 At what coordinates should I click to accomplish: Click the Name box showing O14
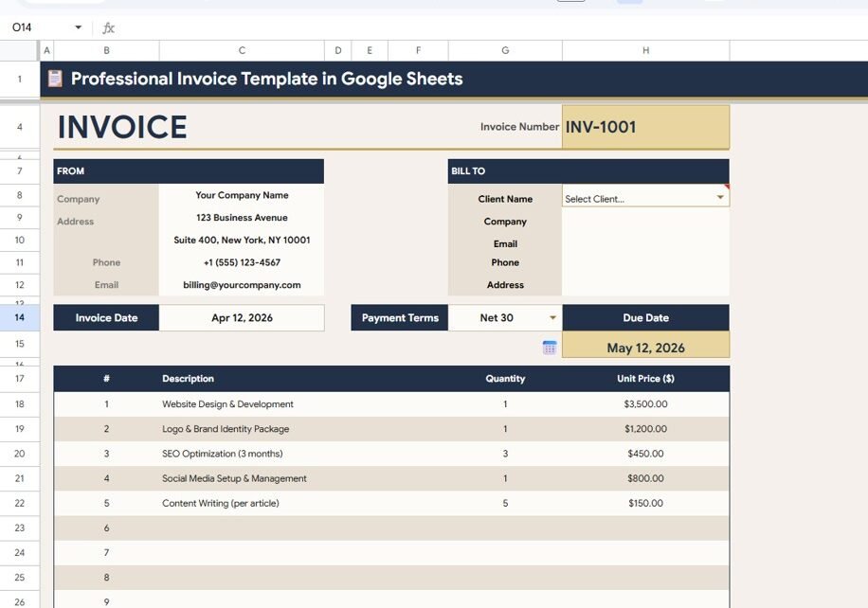[38, 28]
